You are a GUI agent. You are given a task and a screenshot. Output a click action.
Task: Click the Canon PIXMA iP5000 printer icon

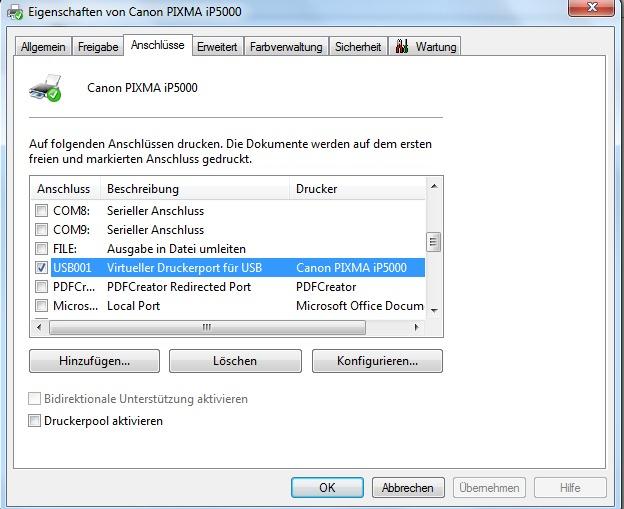[x=45, y=88]
